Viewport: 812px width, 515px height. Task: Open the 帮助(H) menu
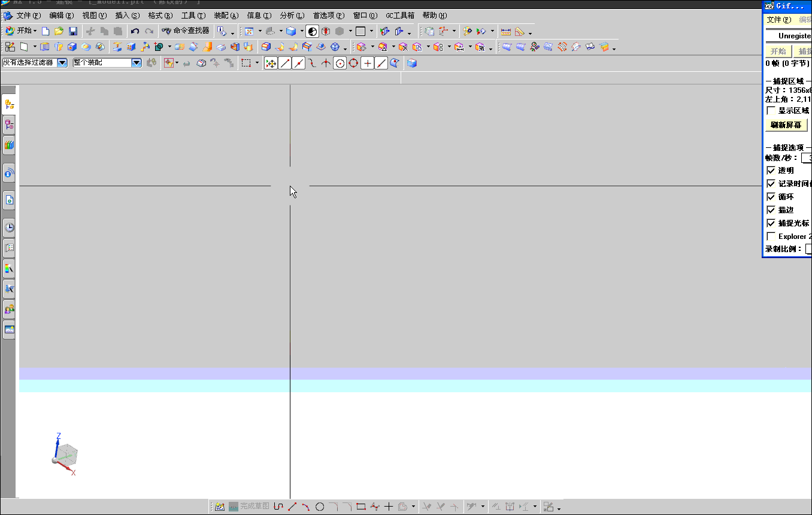(x=435, y=16)
